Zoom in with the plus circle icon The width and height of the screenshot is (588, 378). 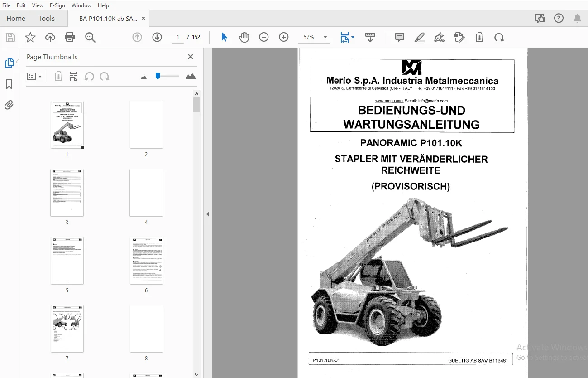(x=284, y=37)
